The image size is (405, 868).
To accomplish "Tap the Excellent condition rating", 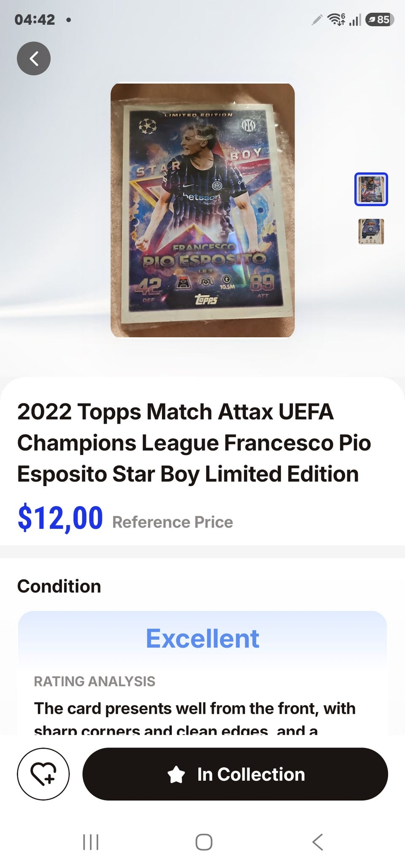I will click(202, 638).
